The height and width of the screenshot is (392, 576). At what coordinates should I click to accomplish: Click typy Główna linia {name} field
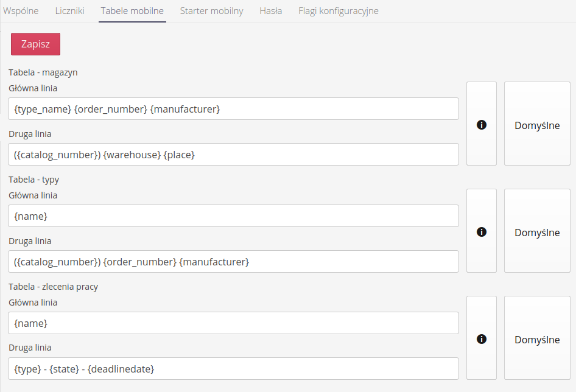coord(234,216)
